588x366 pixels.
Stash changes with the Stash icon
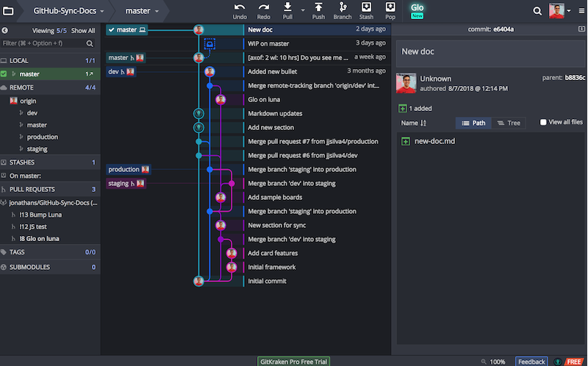pyautogui.click(x=366, y=7)
